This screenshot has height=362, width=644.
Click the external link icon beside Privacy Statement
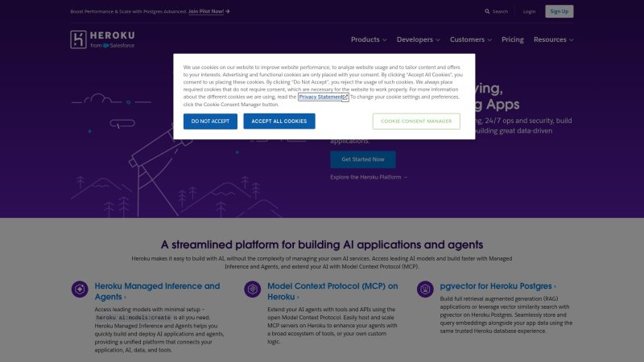pos(345,97)
